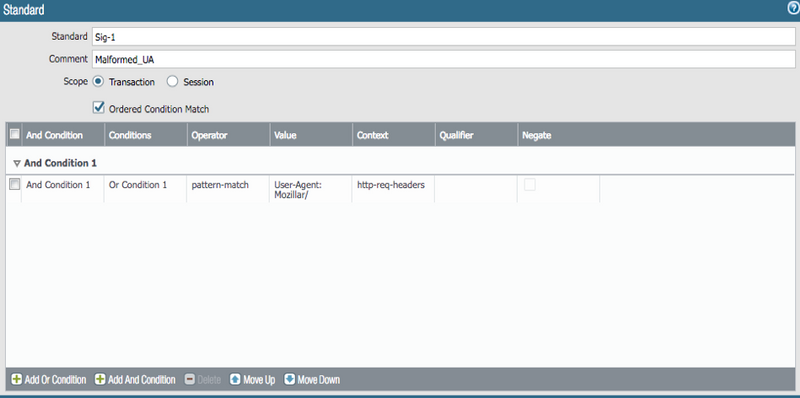The height and width of the screenshot is (398, 800).
Task: Click the Delete button label
Action: (209, 380)
